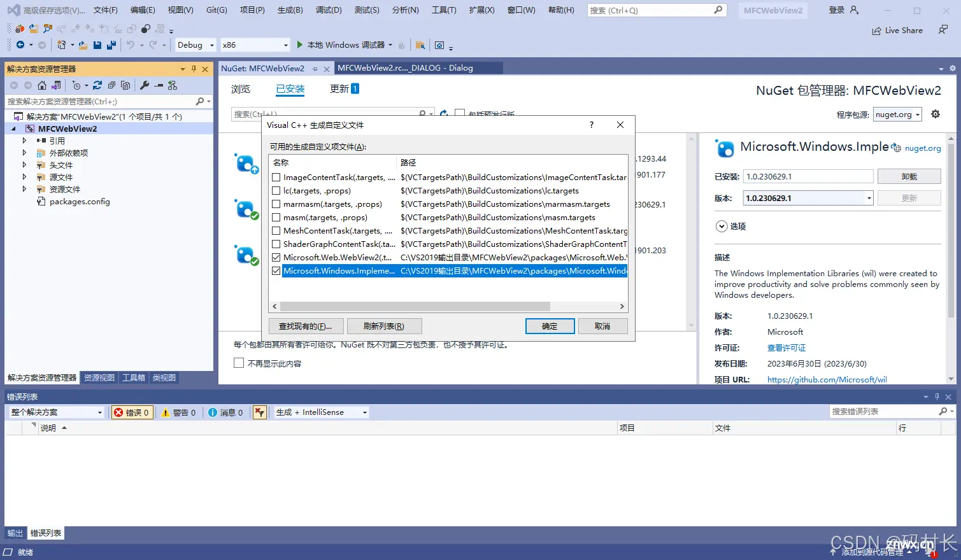Screen dimensions: 961x560
Task: Click the Open File folder toolbar icon
Action: pos(83,45)
